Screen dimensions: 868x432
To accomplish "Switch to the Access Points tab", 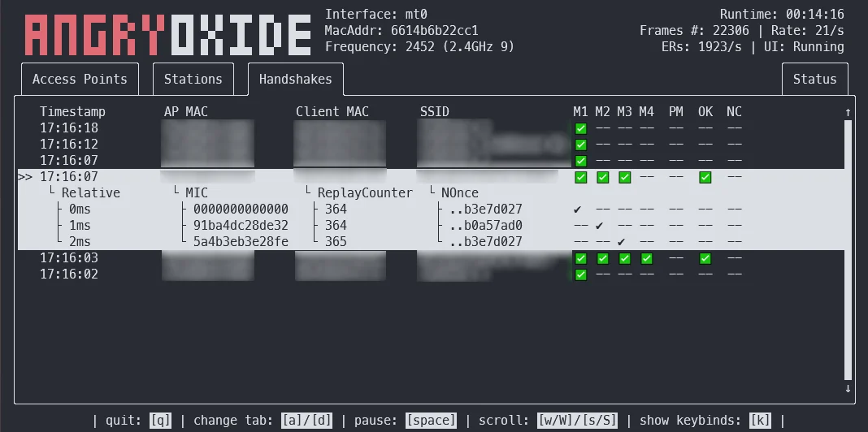I will (80, 79).
